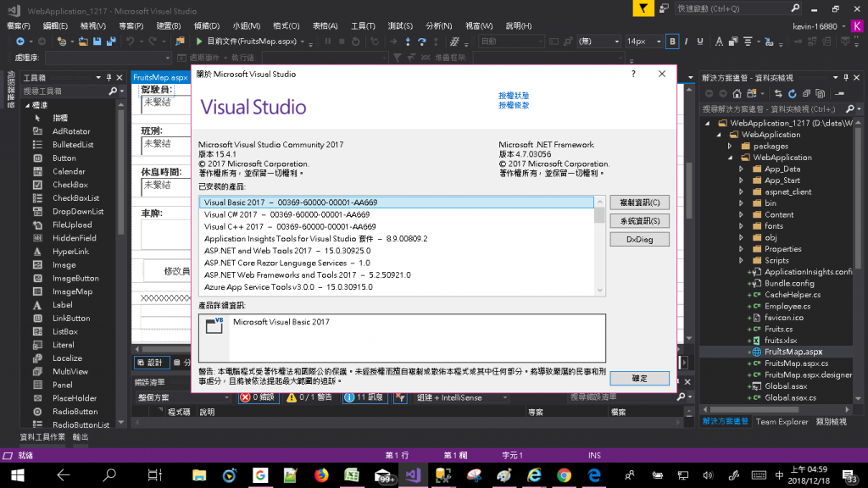Select the Panel control in Toolbox
868x488 pixels.
click(62, 385)
